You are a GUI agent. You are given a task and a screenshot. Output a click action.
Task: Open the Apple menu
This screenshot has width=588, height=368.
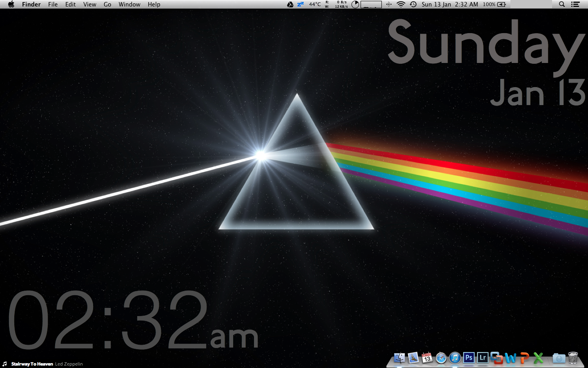click(x=11, y=4)
